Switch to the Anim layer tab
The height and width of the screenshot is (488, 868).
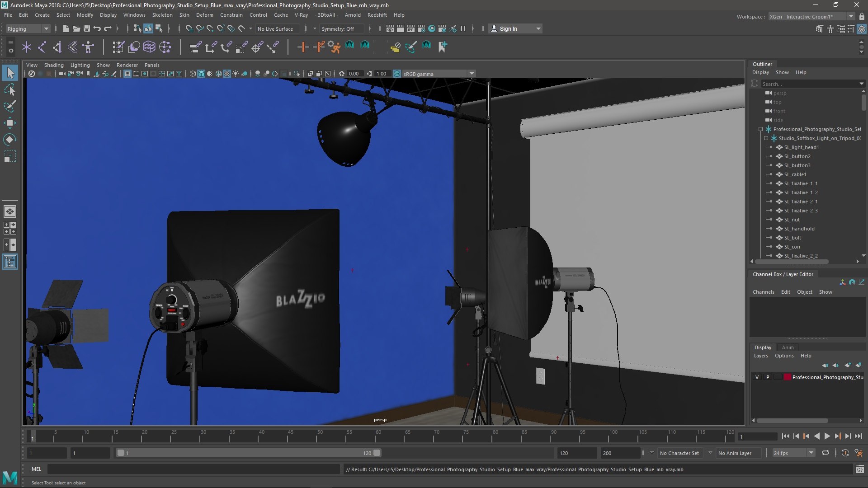tap(788, 347)
